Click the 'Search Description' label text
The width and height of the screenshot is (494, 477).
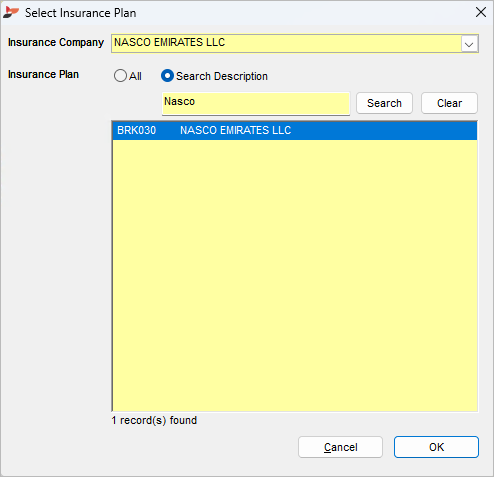coord(222,76)
